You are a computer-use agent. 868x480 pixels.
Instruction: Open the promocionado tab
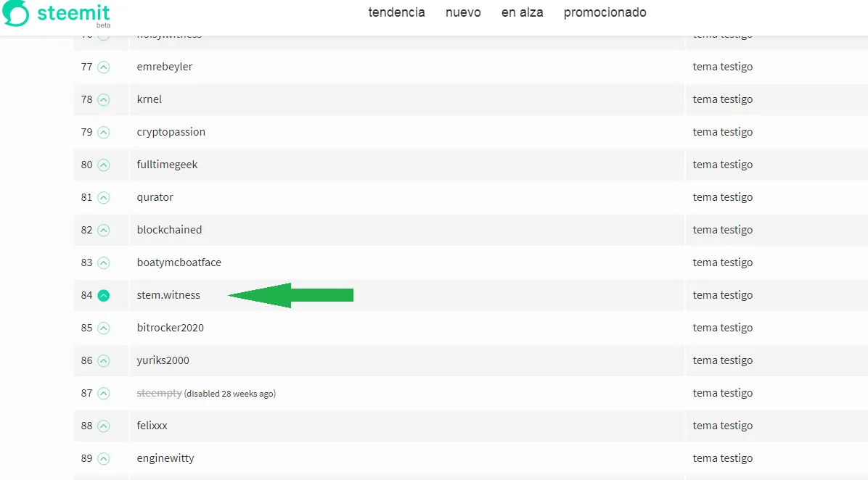[605, 12]
